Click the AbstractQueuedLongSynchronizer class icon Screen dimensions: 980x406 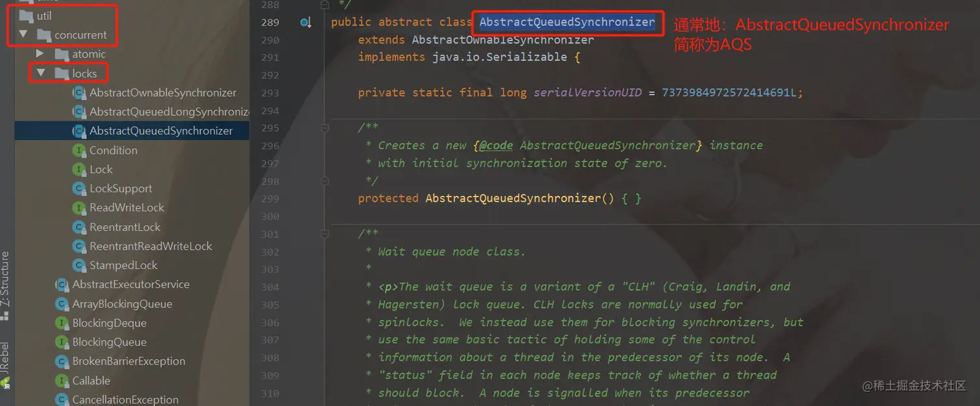[x=79, y=112]
